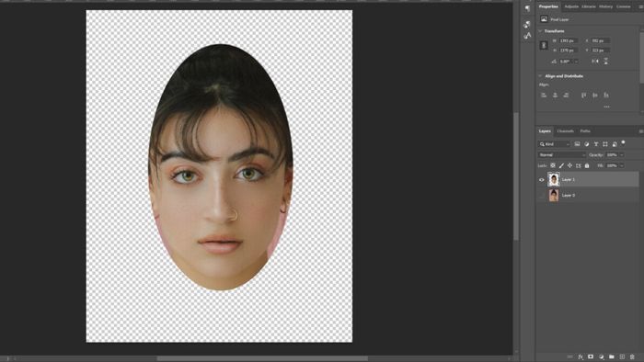Delete layer with trash icon
The width and height of the screenshot is (644, 362).
click(632, 357)
